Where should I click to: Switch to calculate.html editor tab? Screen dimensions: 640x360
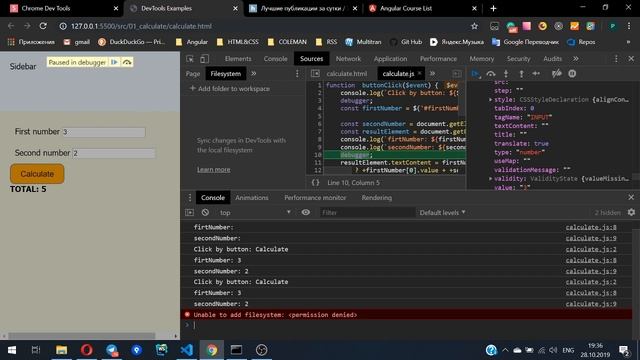347,74
